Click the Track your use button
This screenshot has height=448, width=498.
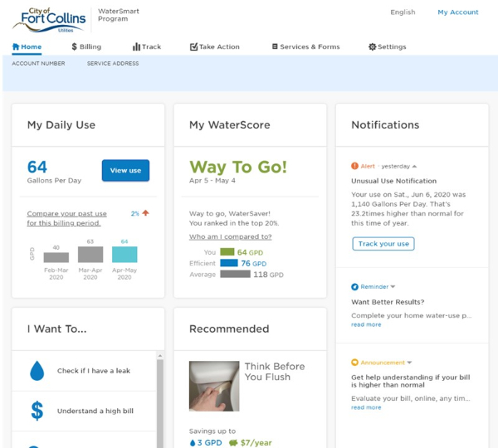pyautogui.click(x=383, y=244)
